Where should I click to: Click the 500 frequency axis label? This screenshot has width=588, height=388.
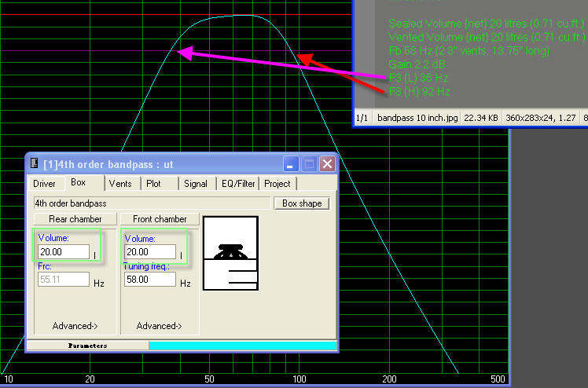coord(498,379)
